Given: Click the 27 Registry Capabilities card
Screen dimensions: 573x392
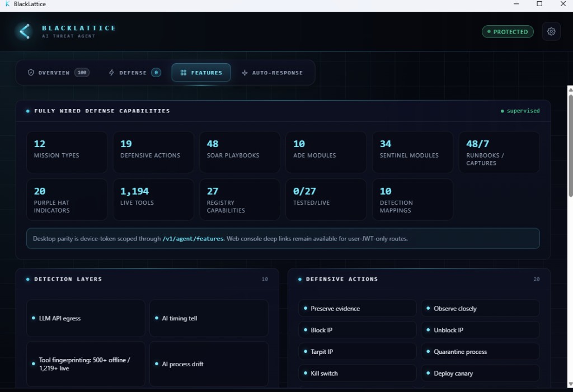Looking at the screenshot, I should tap(239, 200).
